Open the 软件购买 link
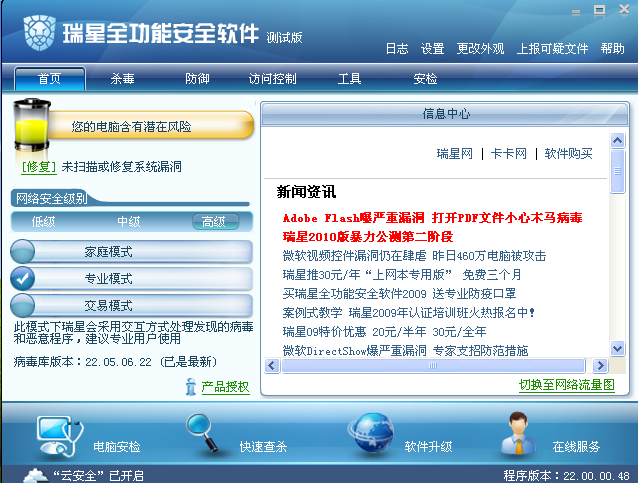Image resolution: width=638 pixels, height=483 pixels. pos(568,154)
